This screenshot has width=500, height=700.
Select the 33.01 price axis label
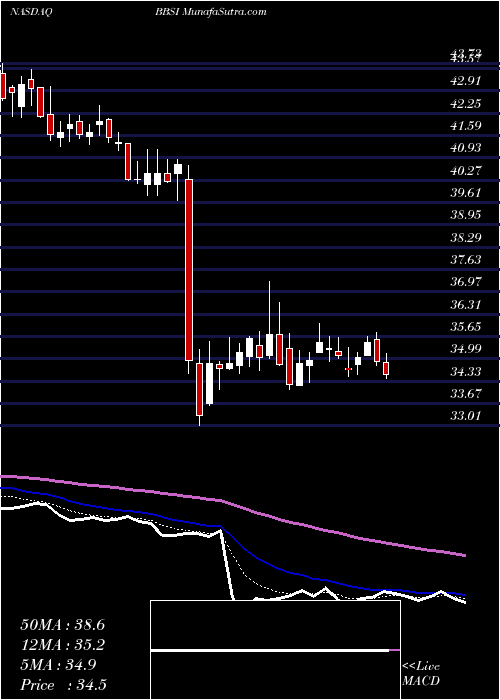[x=465, y=416]
